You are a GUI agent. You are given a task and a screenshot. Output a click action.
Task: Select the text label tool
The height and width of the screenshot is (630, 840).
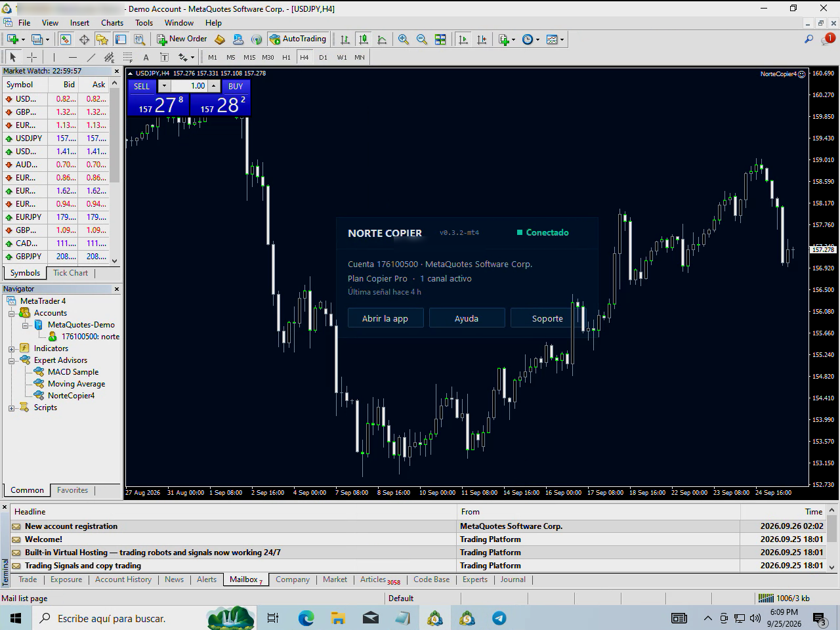[x=164, y=57]
